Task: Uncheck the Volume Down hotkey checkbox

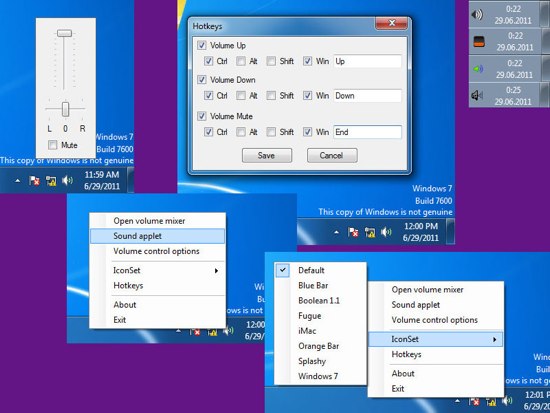Action: click(201, 79)
